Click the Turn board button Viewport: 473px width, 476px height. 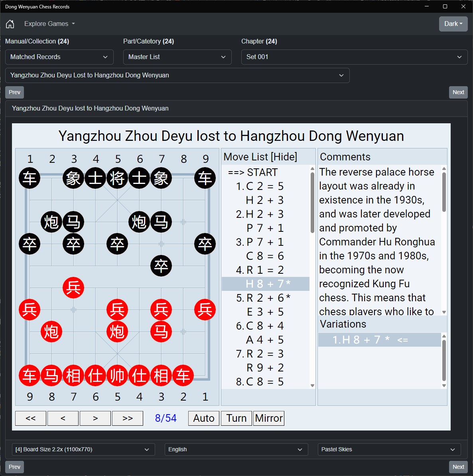click(x=236, y=418)
